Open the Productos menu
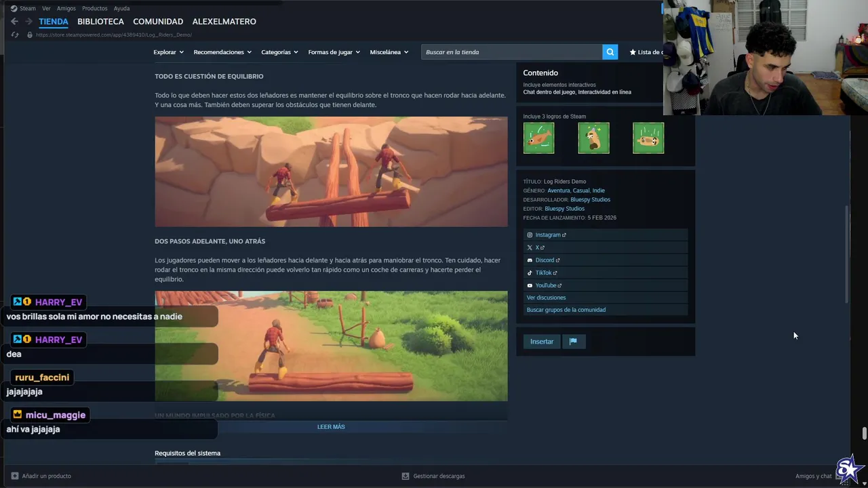 94,8
